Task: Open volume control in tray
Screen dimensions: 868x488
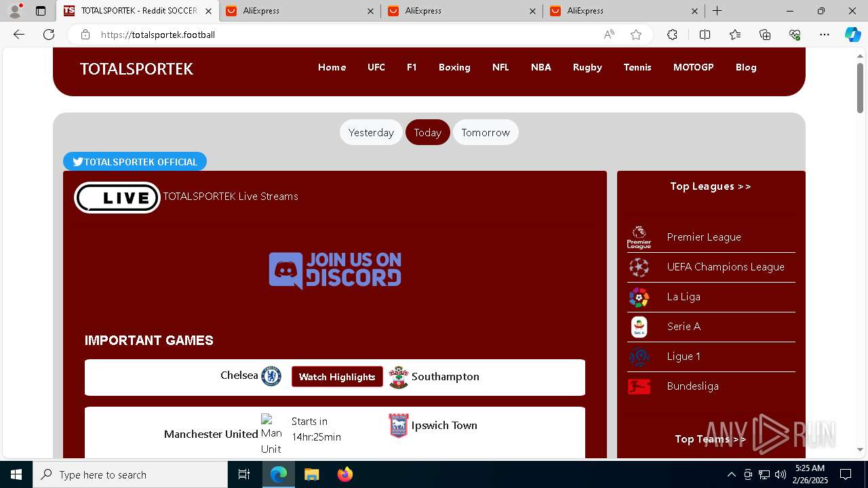Action: (780, 474)
